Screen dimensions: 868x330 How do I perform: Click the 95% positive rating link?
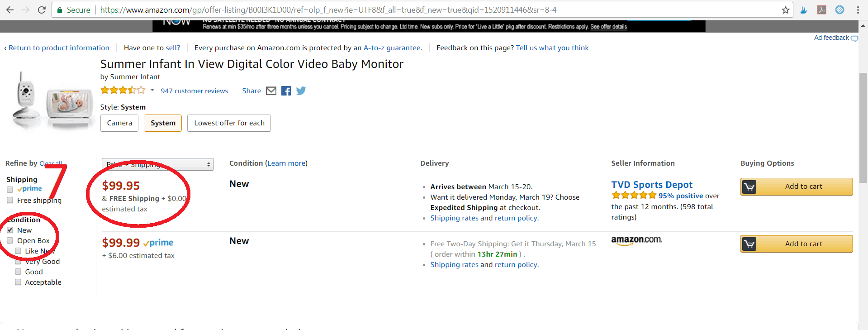(680, 196)
